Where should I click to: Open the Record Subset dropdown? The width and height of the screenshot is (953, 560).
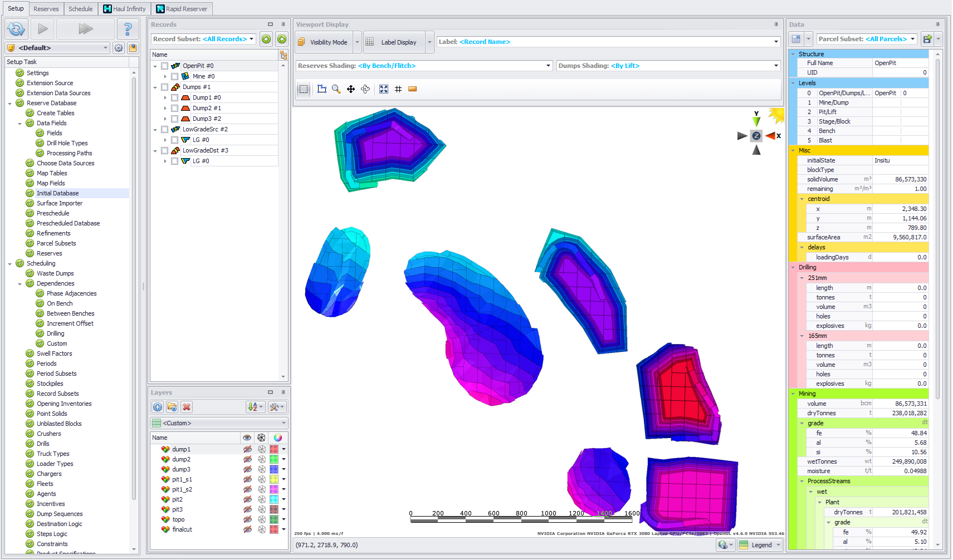click(203, 39)
